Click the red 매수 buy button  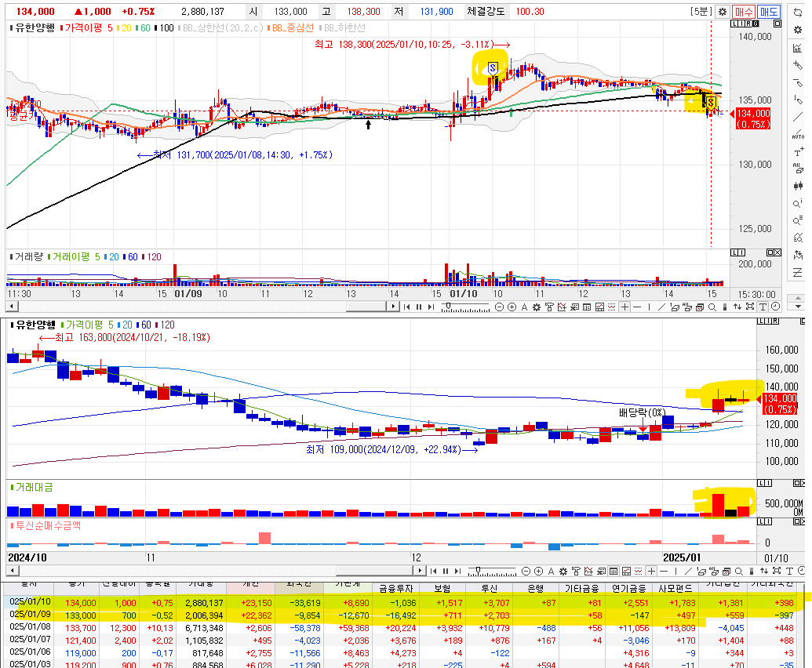[x=744, y=12]
